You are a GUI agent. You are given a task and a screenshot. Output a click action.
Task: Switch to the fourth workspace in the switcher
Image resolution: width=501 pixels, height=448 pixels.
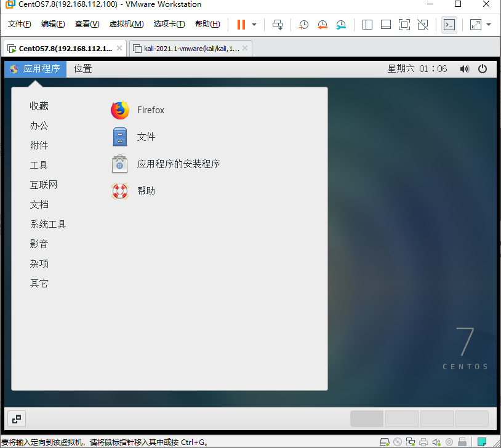(472, 419)
